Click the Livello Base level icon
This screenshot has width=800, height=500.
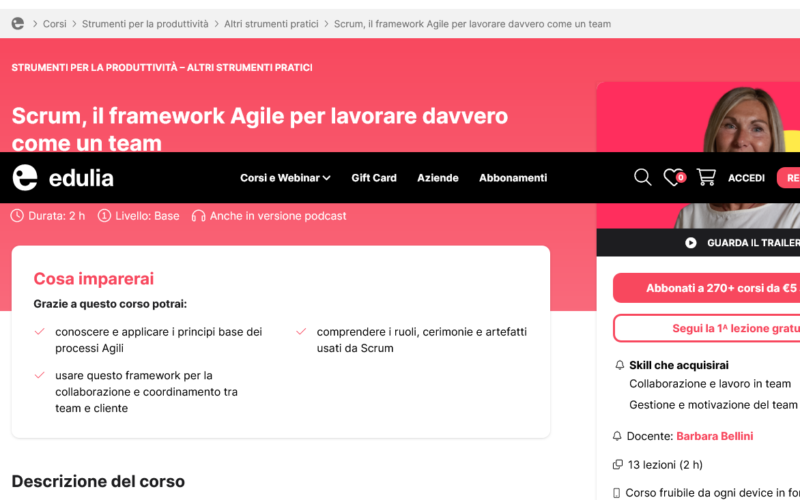tap(104, 216)
